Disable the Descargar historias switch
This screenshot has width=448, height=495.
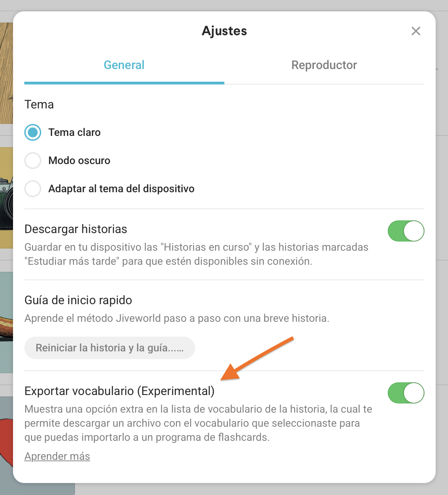point(406,231)
